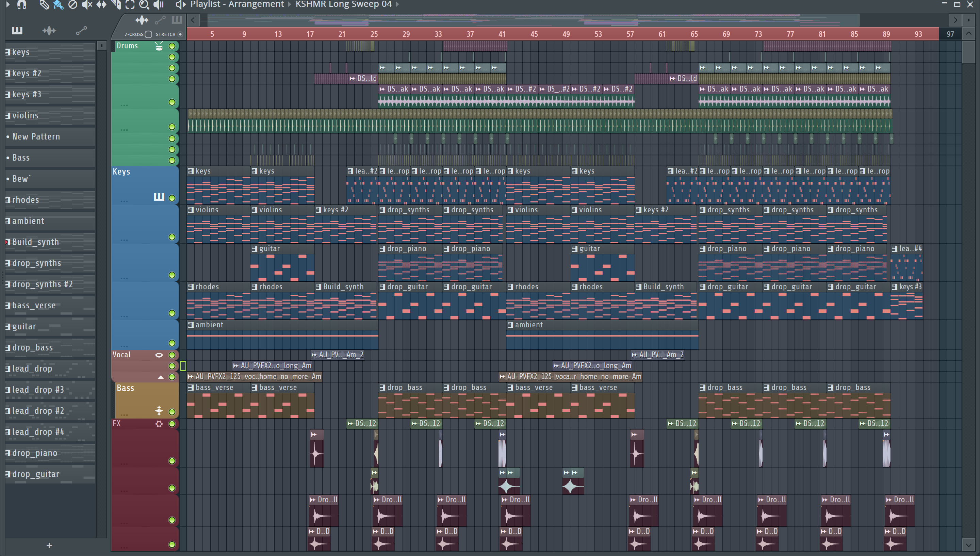Show automation clips tab in the picker panel
The width and height of the screenshot is (980, 556).
(81, 31)
